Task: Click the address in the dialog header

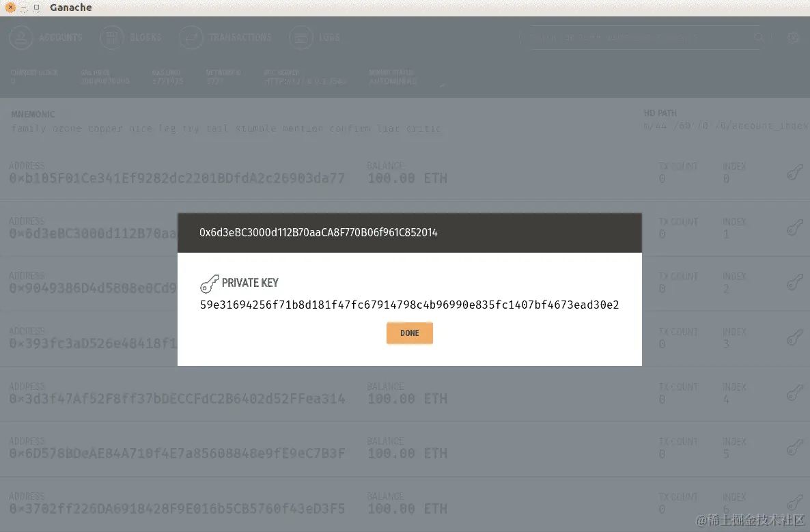Action: pyautogui.click(x=318, y=232)
